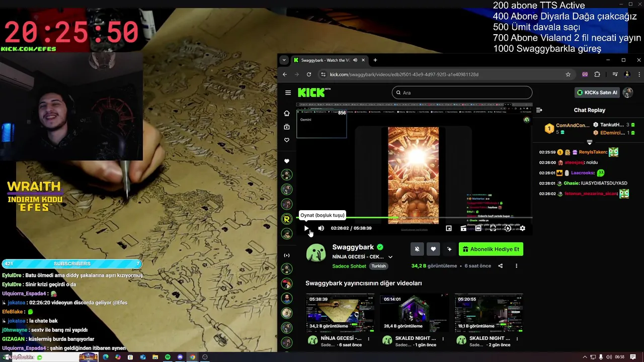
Task: Seek on the video progress bar
Action: pos(415,218)
